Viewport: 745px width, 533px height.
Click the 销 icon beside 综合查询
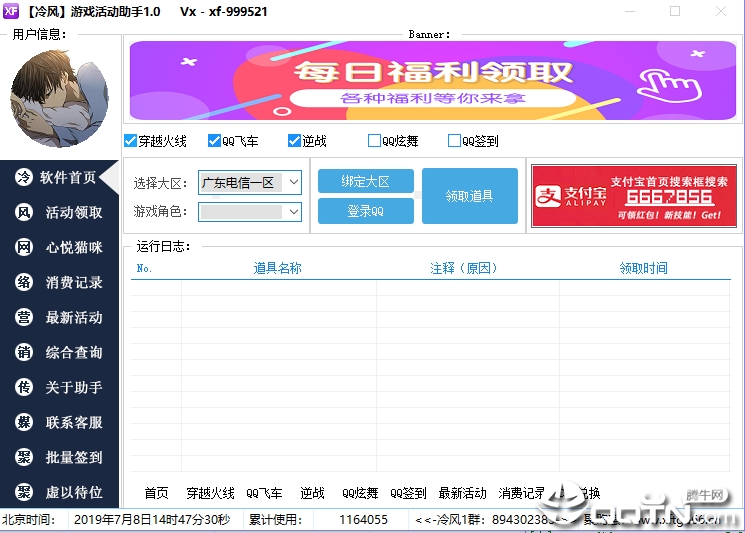(24, 352)
